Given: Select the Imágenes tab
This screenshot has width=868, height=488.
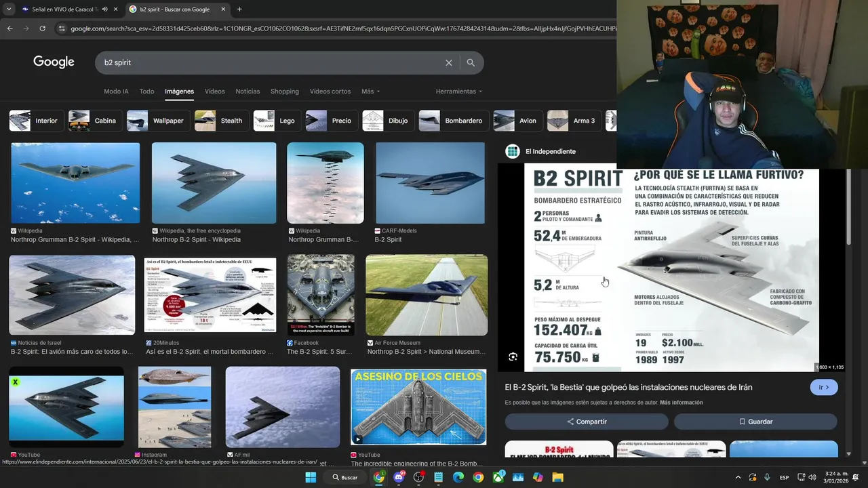Looking at the screenshot, I should coord(179,91).
